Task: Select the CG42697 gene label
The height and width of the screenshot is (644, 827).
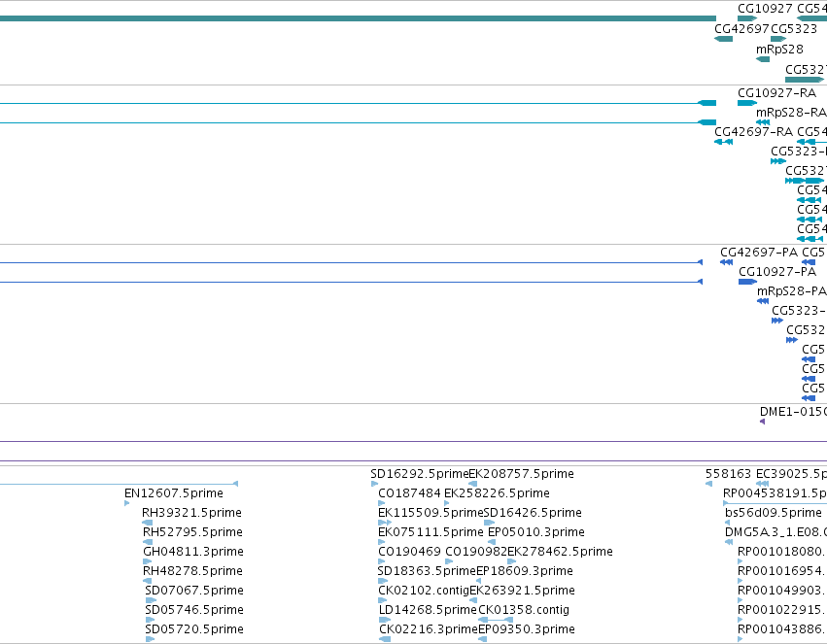Action: tap(741, 29)
